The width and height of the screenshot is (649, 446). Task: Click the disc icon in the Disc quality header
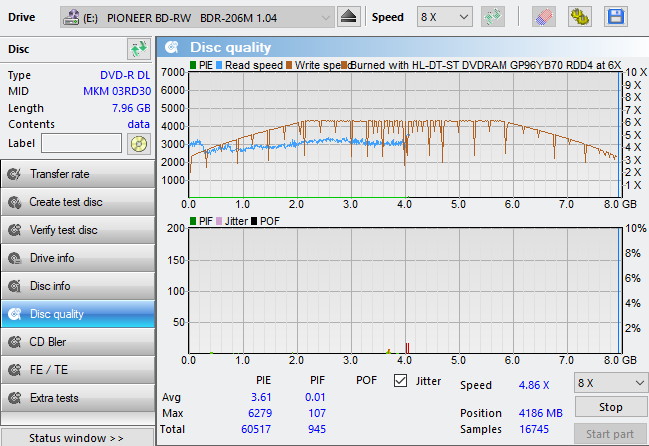coord(173,48)
